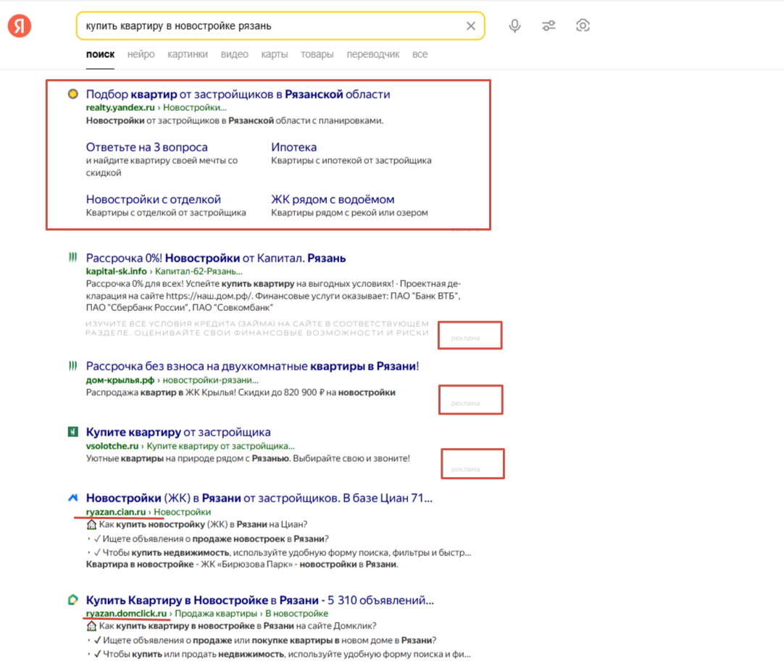The height and width of the screenshot is (672, 784).
Task: Start voice search with microphone icon
Action: 514,26
